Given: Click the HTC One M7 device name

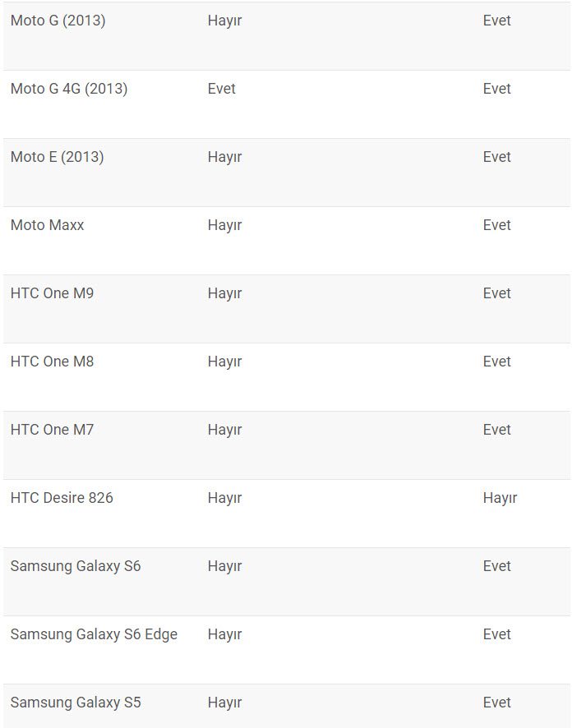Looking at the screenshot, I should click(x=52, y=430).
